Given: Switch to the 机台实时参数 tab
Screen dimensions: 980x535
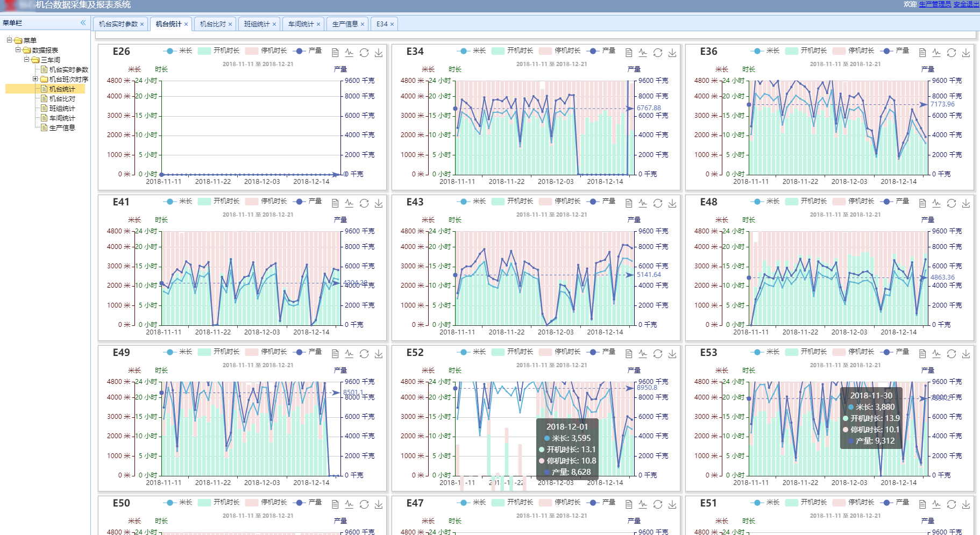Looking at the screenshot, I should tap(118, 24).
